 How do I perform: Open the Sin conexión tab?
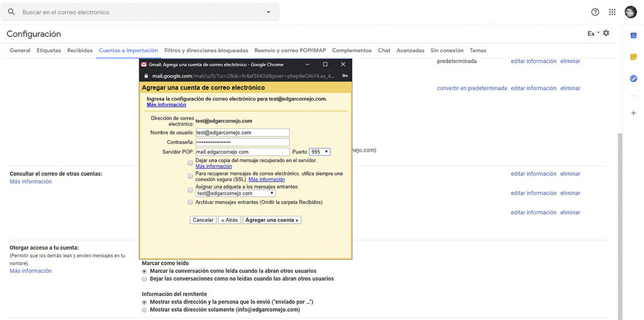[x=447, y=50]
